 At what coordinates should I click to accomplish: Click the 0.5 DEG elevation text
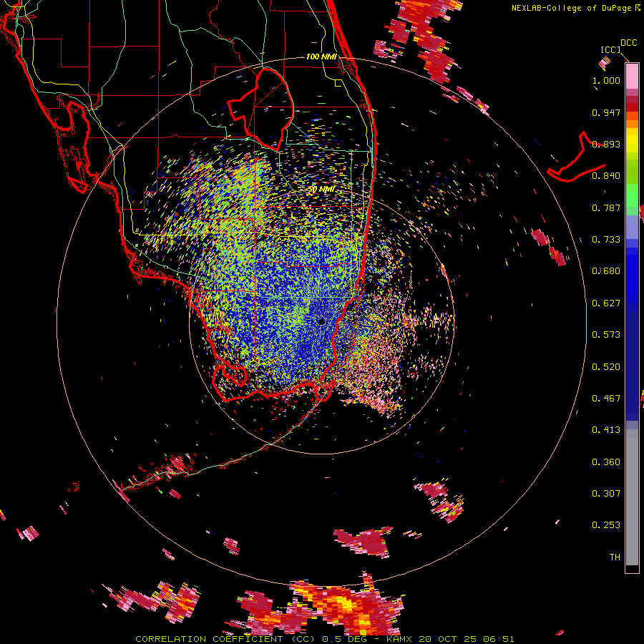click(343, 639)
